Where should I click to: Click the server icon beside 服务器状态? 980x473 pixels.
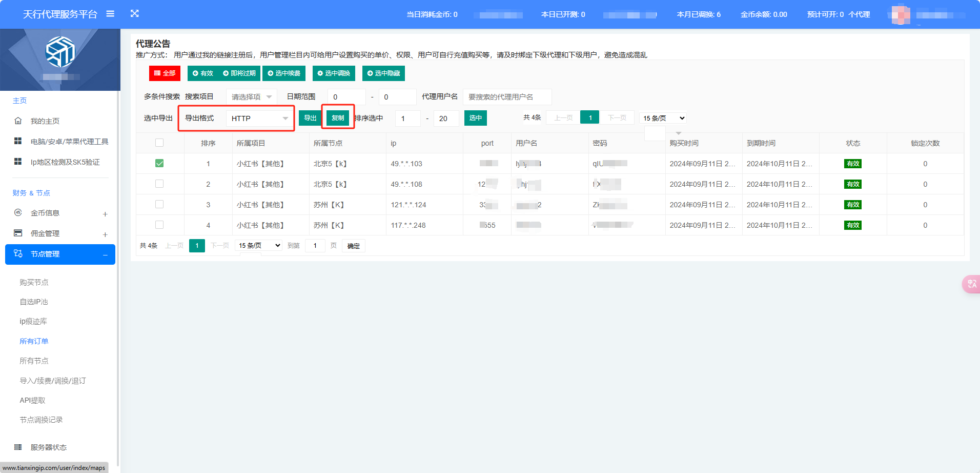(x=18, y=447)
